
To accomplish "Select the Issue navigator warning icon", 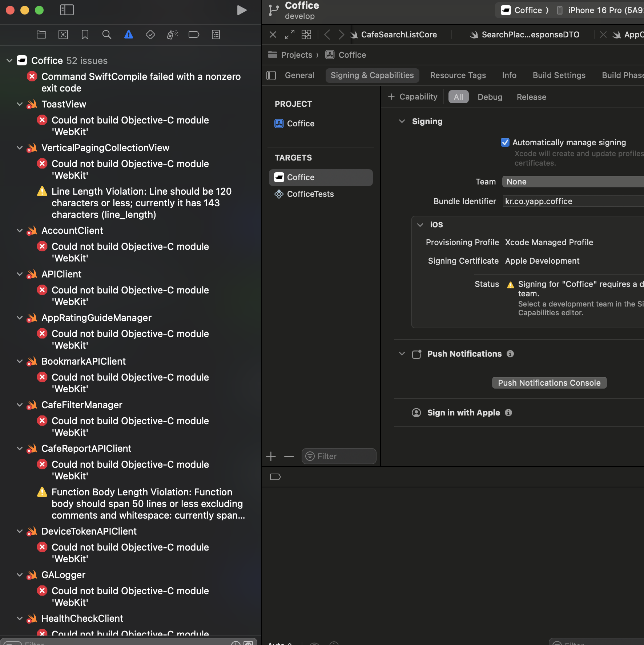I will [x=129, y=35].
